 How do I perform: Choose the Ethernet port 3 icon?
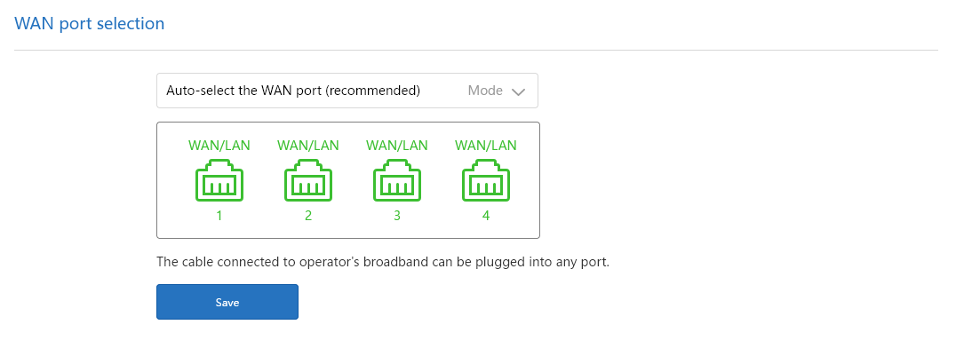397,182
